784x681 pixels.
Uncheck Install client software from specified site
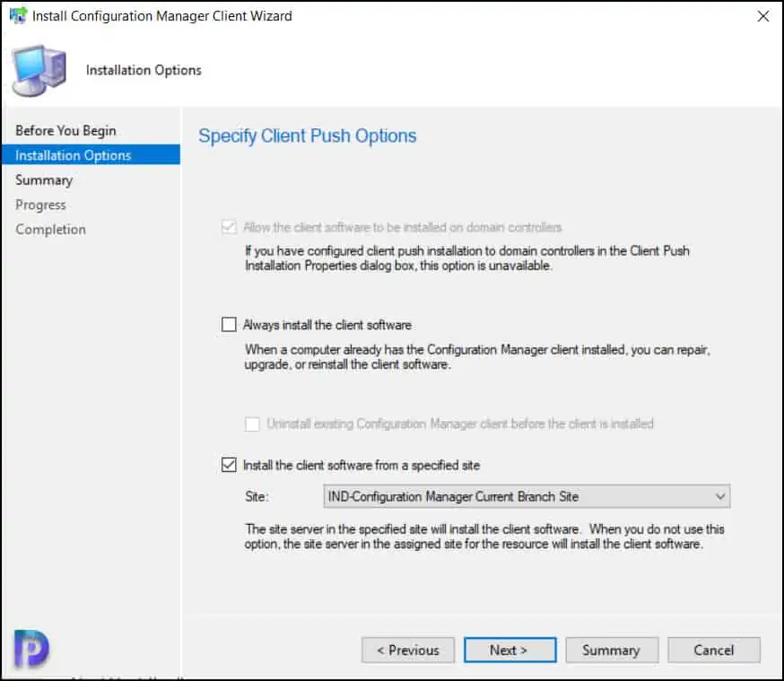230,465
